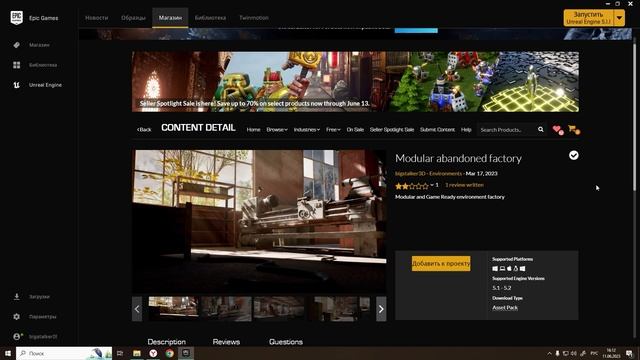Open Home in marketplace navigation
The image size is (640, 360).
(253, 129)
